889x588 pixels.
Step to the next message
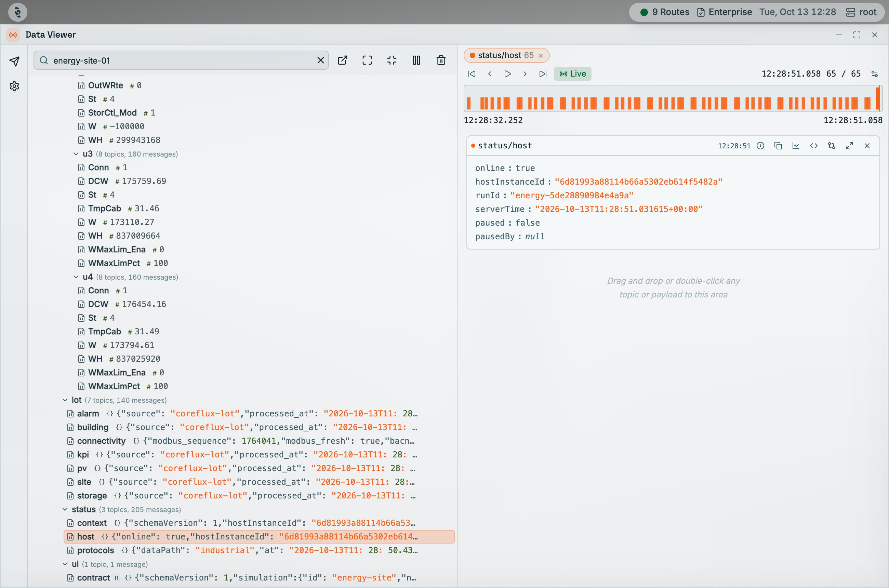coord(525,74)
